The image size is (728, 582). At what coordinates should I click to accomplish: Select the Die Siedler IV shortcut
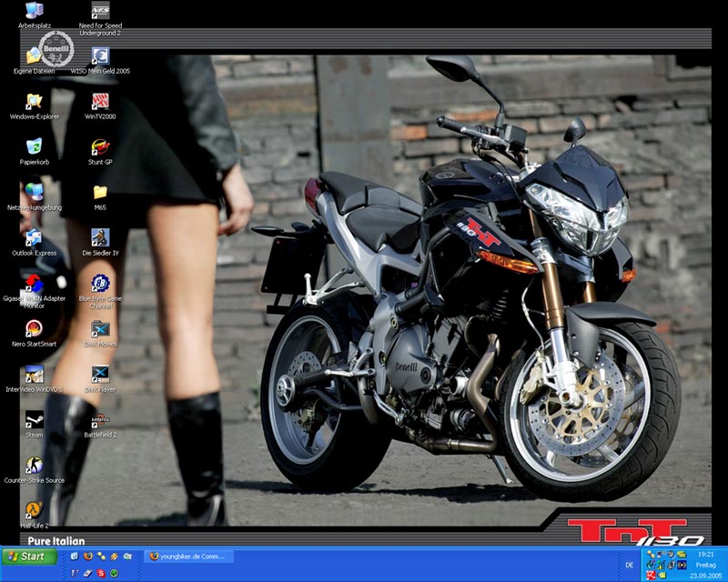pyautogui.click(x=100, y=243)
